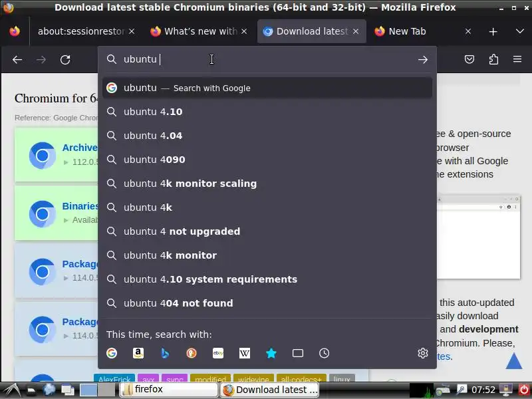
Task: Search this time with eBay
Action: click(218, 353)
